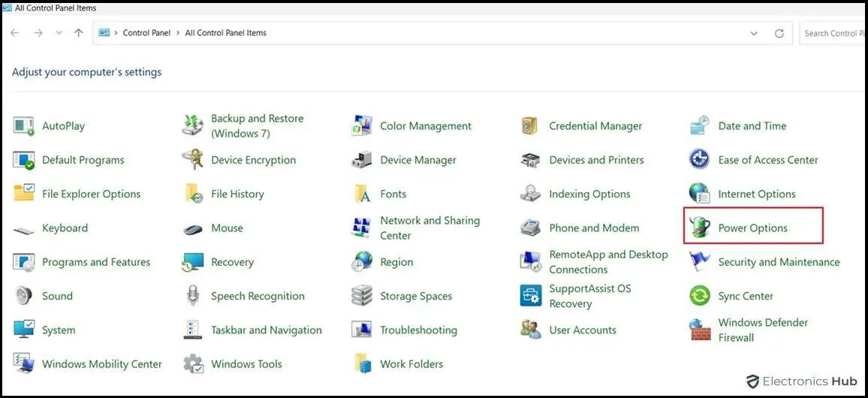Screen dimensions: 868x398
Task: Open the Windows Mobility Center icon
Action: (x=24, y=363)
